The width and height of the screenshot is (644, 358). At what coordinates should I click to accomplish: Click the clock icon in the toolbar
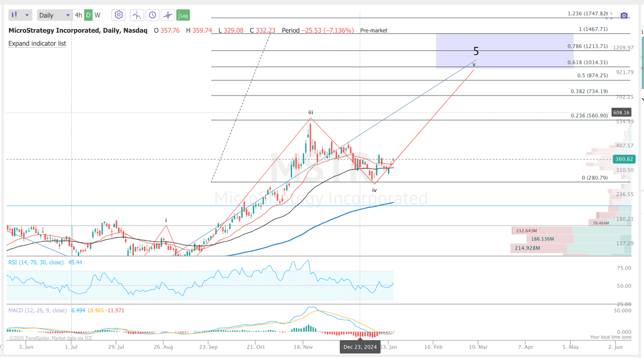coord(152,15)
